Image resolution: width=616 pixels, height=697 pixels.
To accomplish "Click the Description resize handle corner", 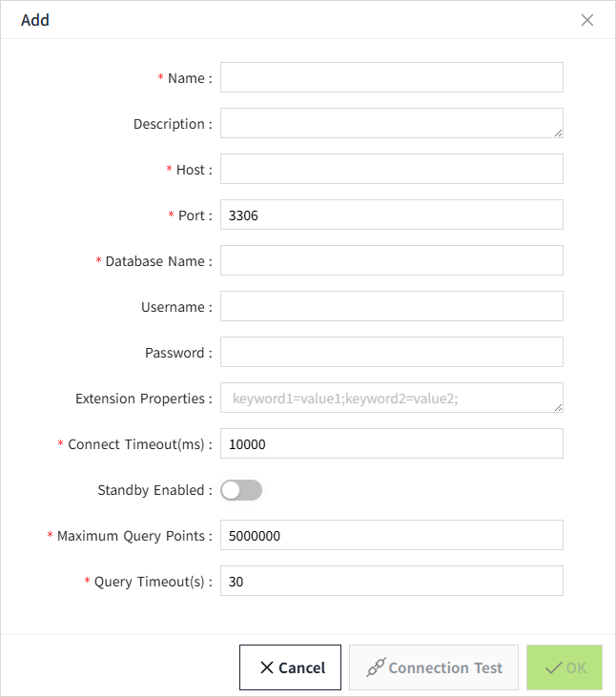I will (x=558, y=133).
